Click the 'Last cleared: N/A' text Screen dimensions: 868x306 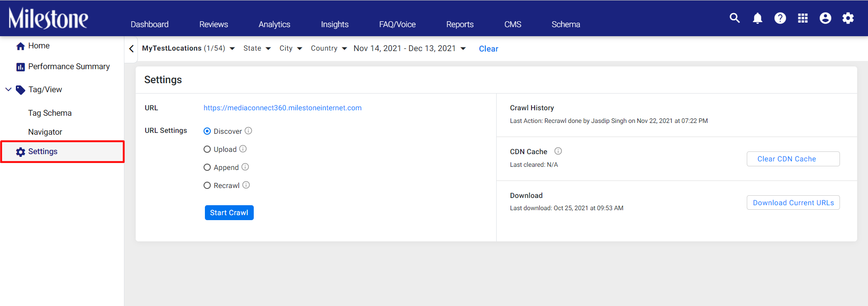(534, 165)
